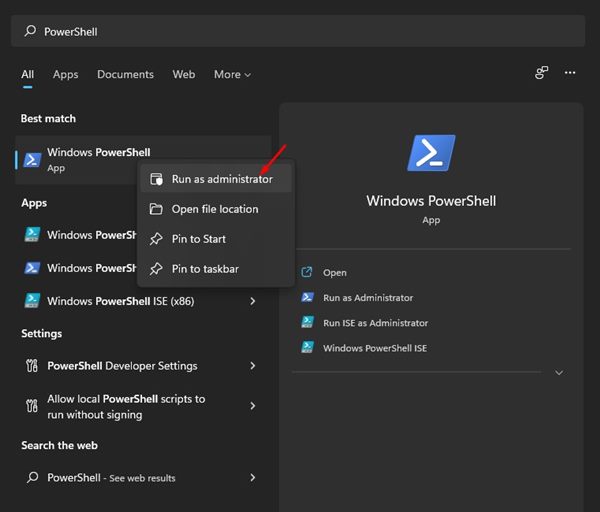This screenshot has width=600, height=512.
Task: Switch to the All tab
Action: pyautogui.click(x=28, y=75)
